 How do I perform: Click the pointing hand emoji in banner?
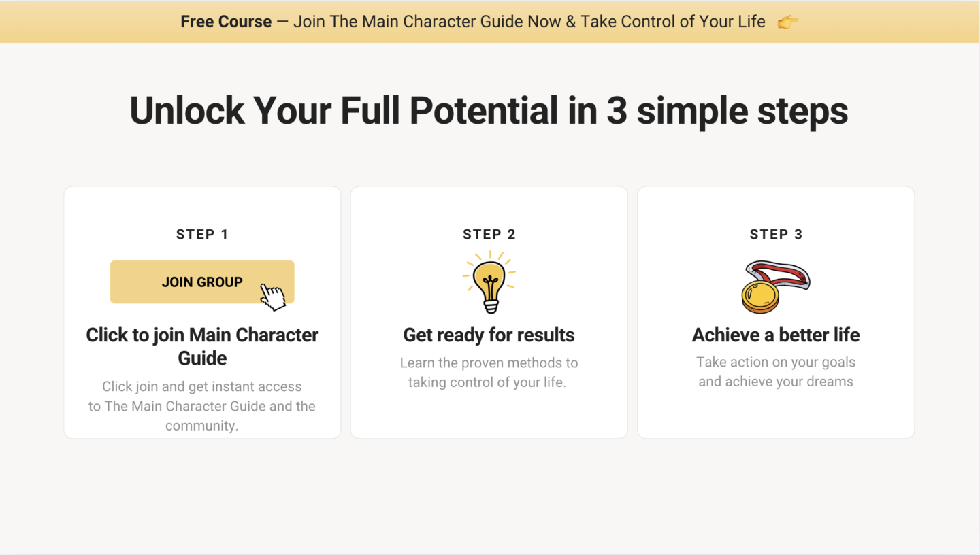(x=787, y=22)
